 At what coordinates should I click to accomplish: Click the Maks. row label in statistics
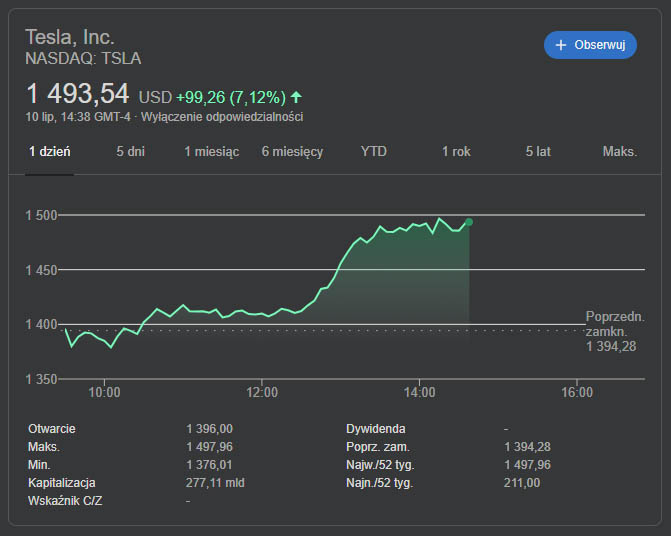coord(44,447)
